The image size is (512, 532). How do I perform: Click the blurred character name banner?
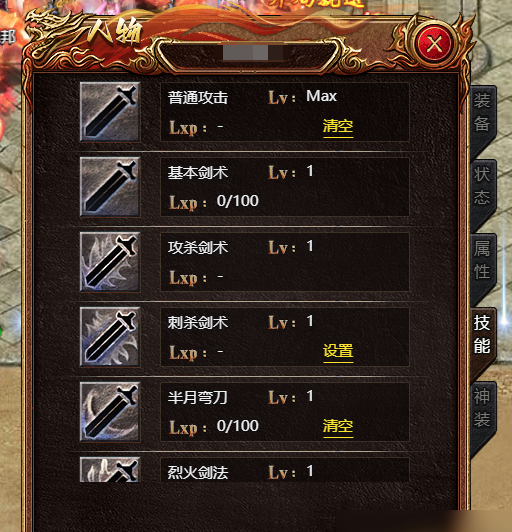(252, 53)
